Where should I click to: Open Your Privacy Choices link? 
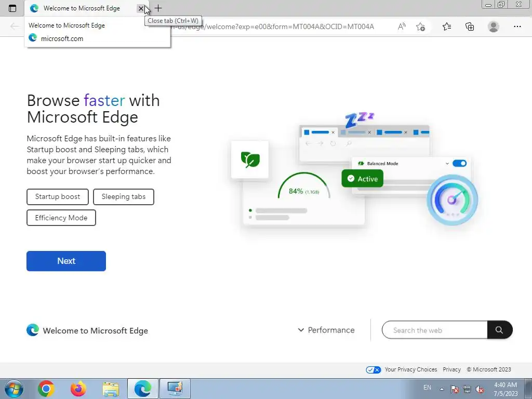410,369
